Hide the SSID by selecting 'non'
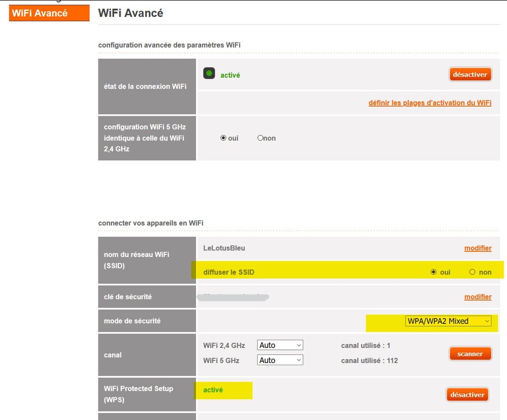Screen dimensions: 507x420 tap(472, 272)
